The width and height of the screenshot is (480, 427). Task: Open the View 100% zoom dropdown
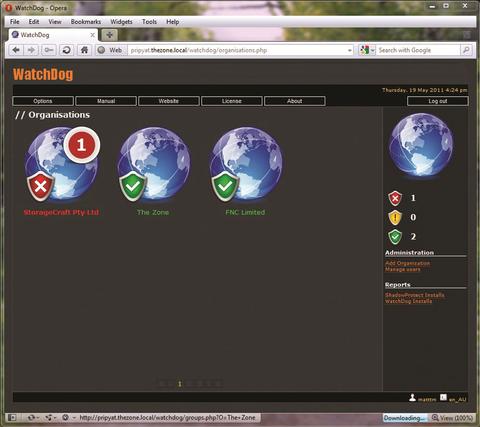point(453,418)
